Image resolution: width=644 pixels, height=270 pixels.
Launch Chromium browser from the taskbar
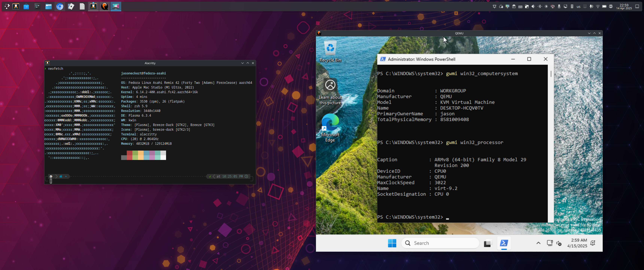pyautogui.click(x=60, y=7)
